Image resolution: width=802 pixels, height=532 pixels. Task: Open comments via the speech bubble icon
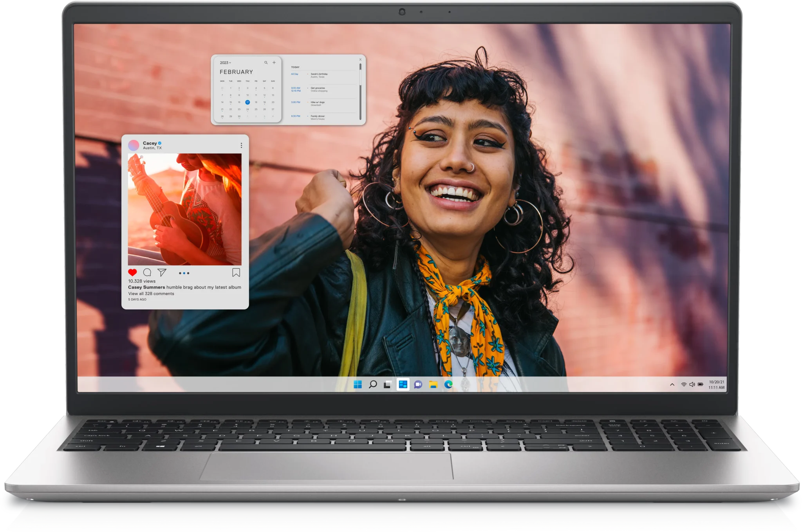[147, 272]
